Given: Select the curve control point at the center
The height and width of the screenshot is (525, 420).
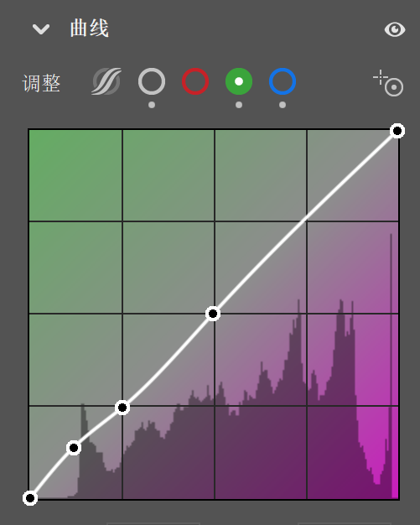Looking at the screenshot, I should coord(213,314).
